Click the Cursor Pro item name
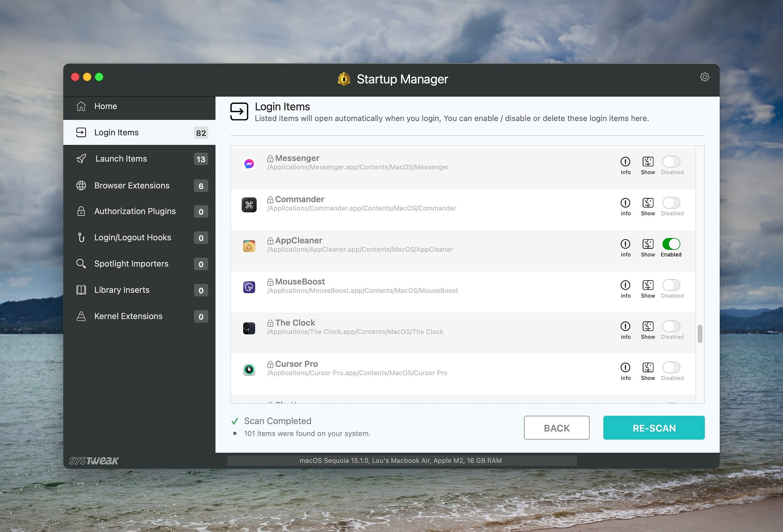The height and width of the screenshot is (532, 783). 296,364
